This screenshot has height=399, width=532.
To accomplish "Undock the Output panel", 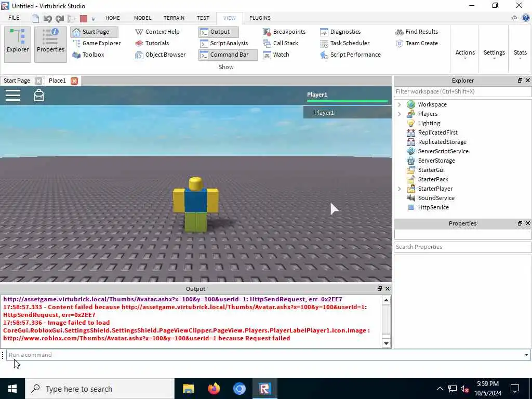I will [380, 289].
